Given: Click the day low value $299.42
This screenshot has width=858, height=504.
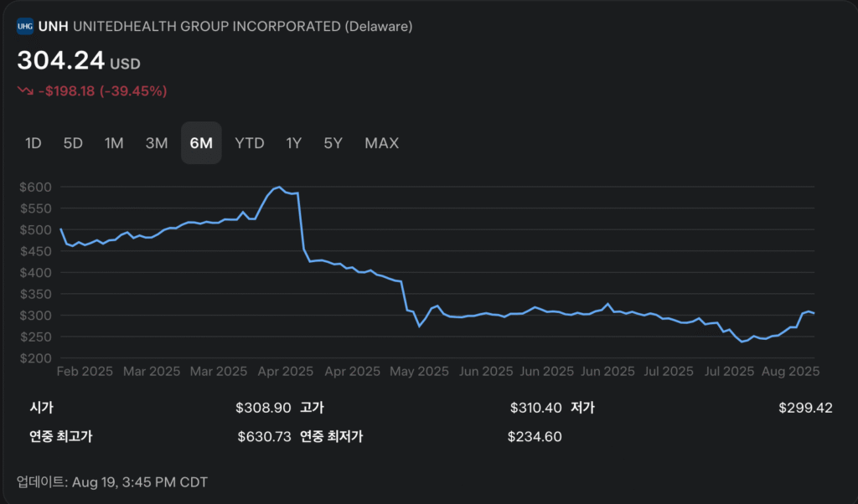Looking at the screenshot, I should [x=805, y=408].
